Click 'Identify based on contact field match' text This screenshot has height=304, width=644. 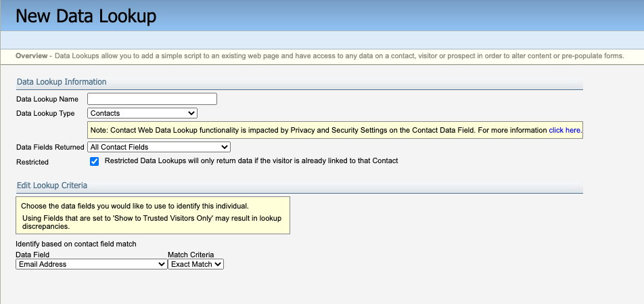(x=76, y=244)
